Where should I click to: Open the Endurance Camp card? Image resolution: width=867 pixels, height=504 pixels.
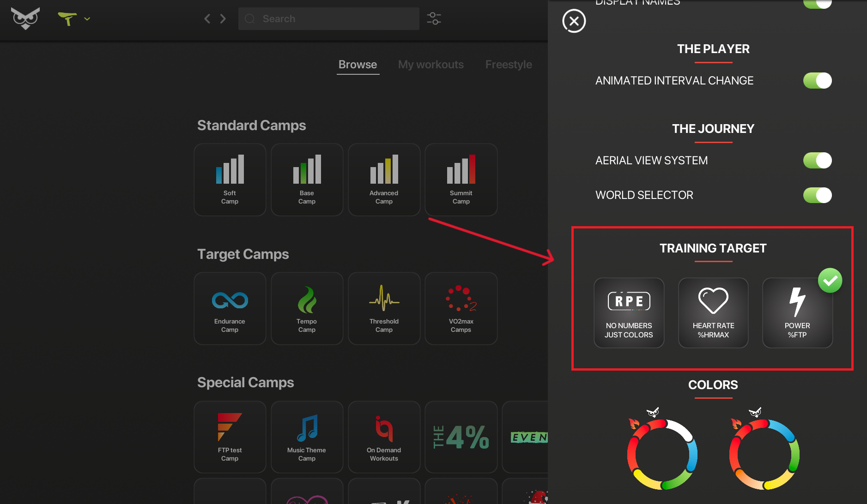pyautogui.click(x=230, y=308)
